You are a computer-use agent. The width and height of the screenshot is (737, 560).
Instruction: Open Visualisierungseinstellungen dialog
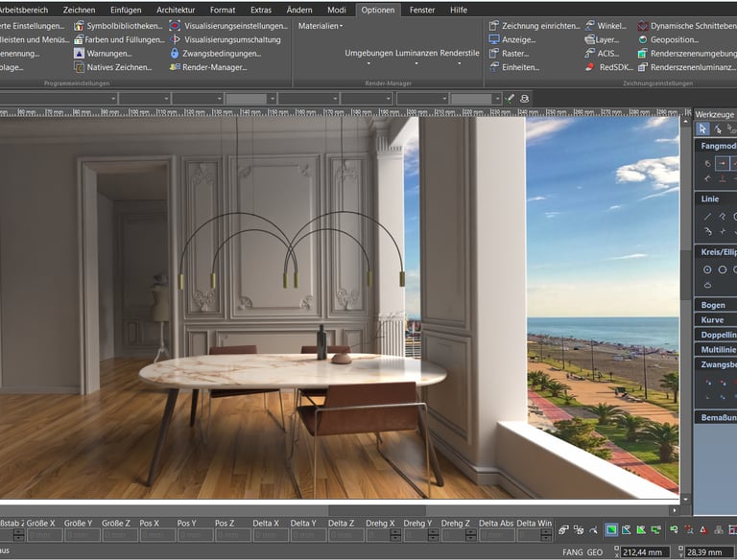click(x=228, y=26)
